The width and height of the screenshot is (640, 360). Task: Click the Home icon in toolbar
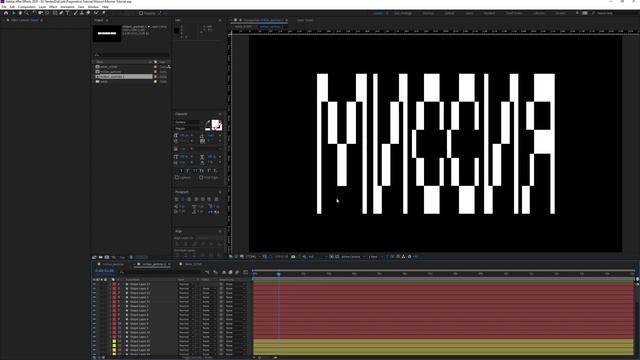click(6, 13)
